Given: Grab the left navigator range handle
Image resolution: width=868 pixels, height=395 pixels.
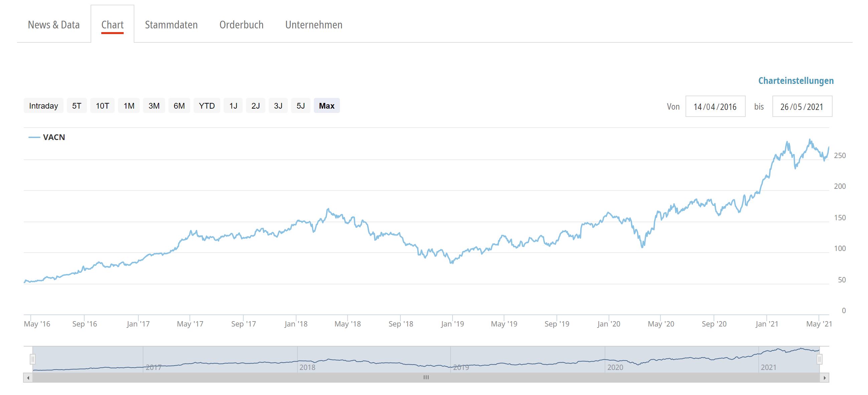Looking at the screenshot, I should pyautogui.click(x=33, y=359).
